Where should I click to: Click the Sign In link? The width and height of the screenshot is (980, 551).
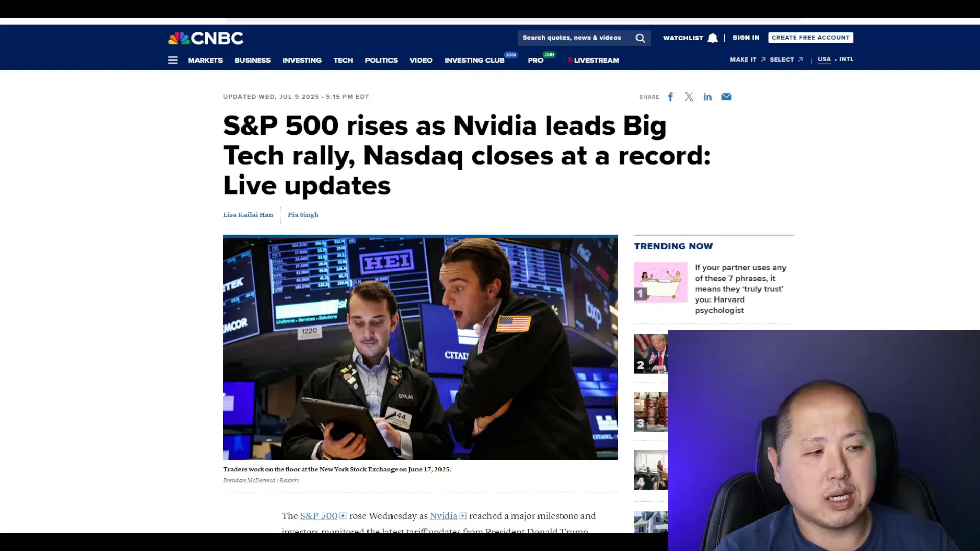(x=746, y=38)
